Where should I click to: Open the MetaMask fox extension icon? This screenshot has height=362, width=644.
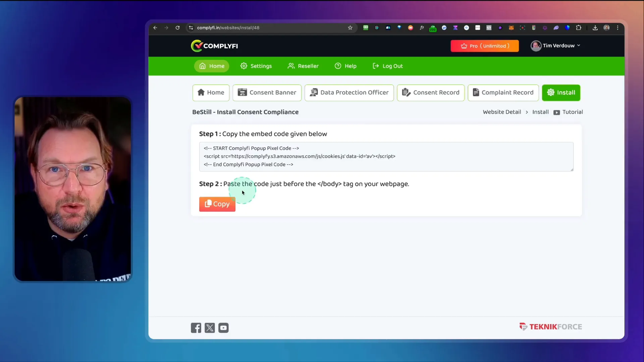(511, 28)
